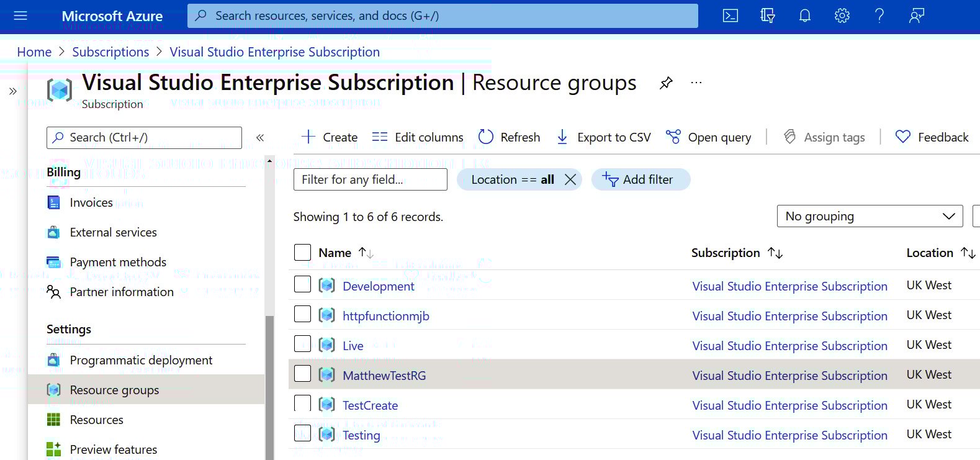
Task: Toggle the select-all header checkbox
Action: click(302, 253)
